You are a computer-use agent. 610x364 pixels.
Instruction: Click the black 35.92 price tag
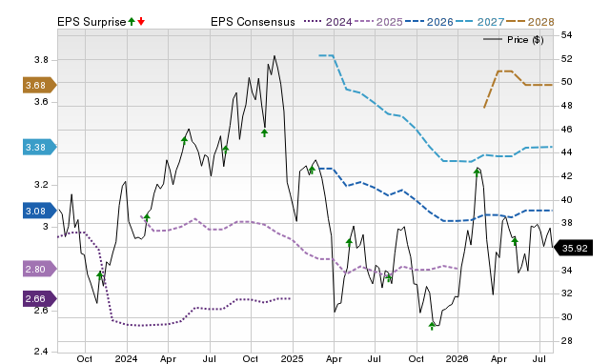pos(573,248)
